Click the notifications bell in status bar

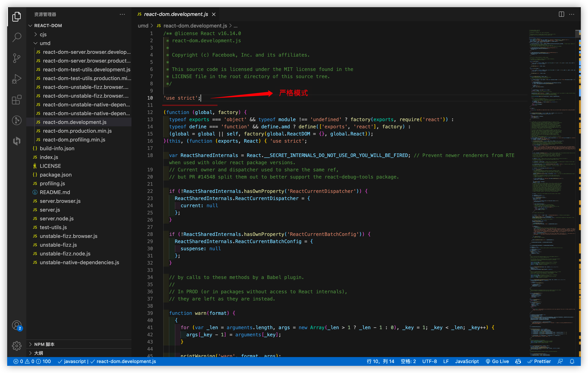[572, 361]
